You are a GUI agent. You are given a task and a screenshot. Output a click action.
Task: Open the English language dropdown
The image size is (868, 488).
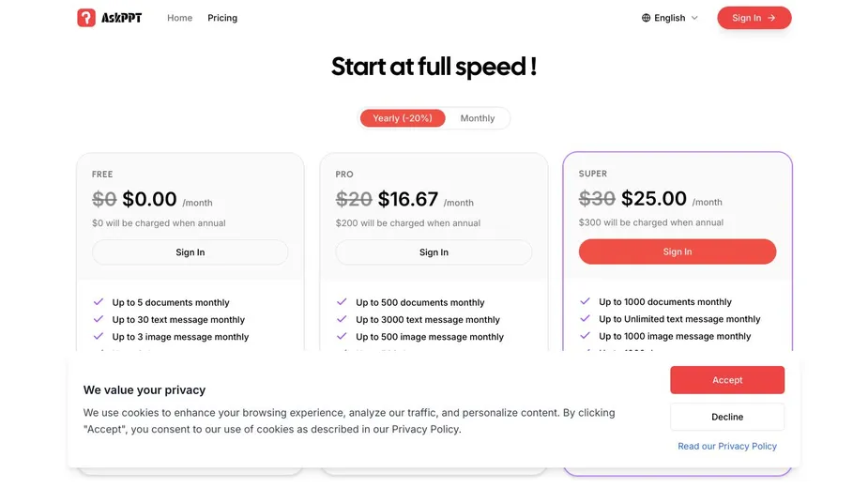pos(670,18)
